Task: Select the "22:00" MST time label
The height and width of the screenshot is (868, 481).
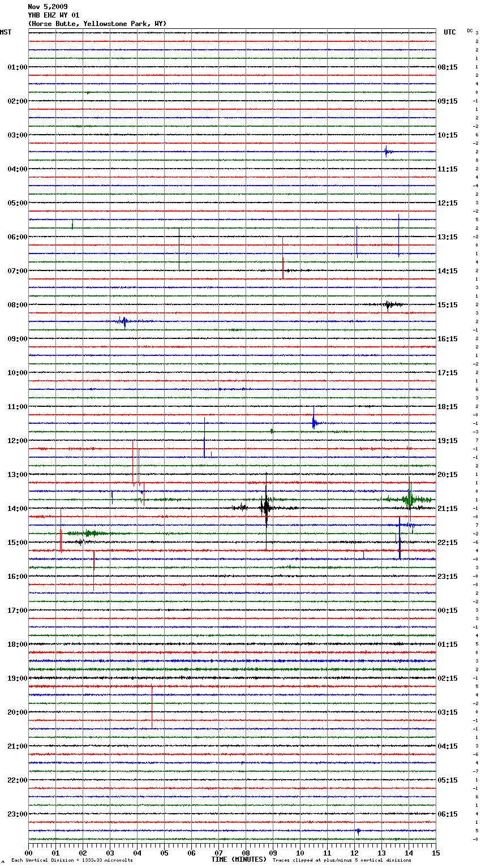Action: 18,780
